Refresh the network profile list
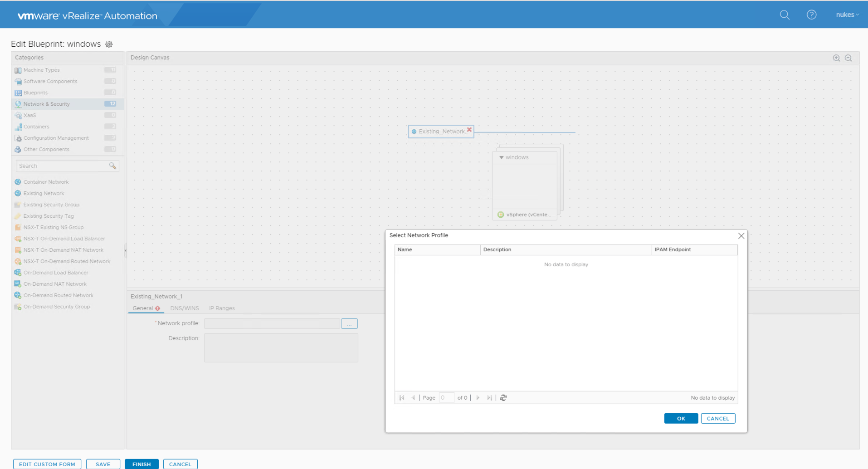 pyautogui.click(x=503, y=398)
